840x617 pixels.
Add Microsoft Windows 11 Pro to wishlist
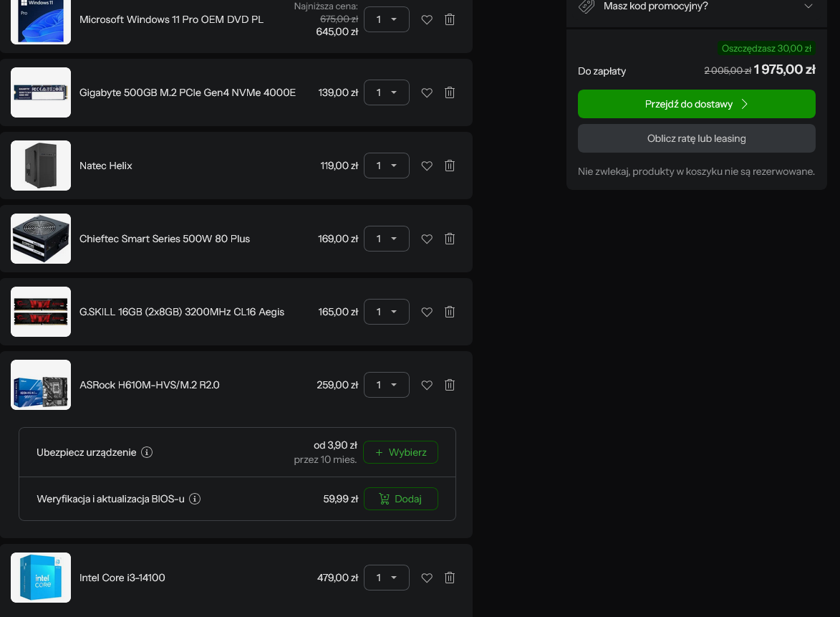pos(426,20)
